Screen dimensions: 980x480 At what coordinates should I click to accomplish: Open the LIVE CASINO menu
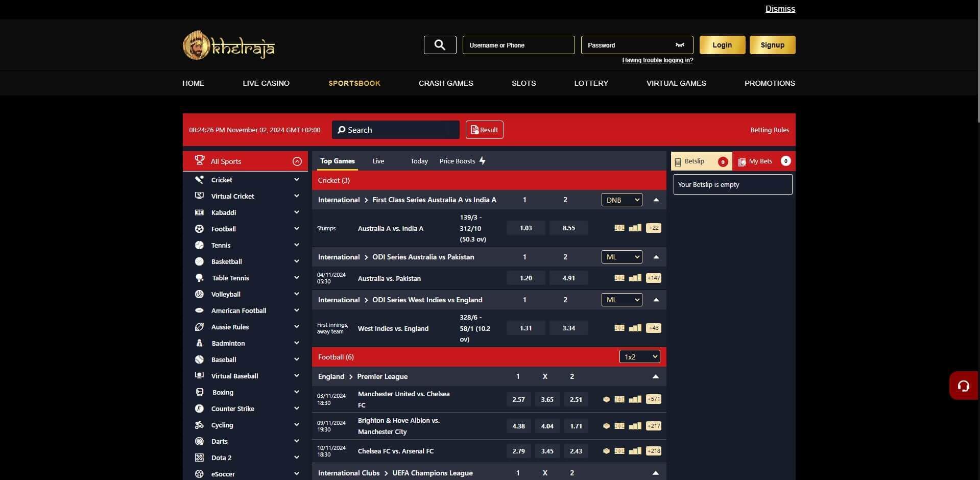[266, 83]
